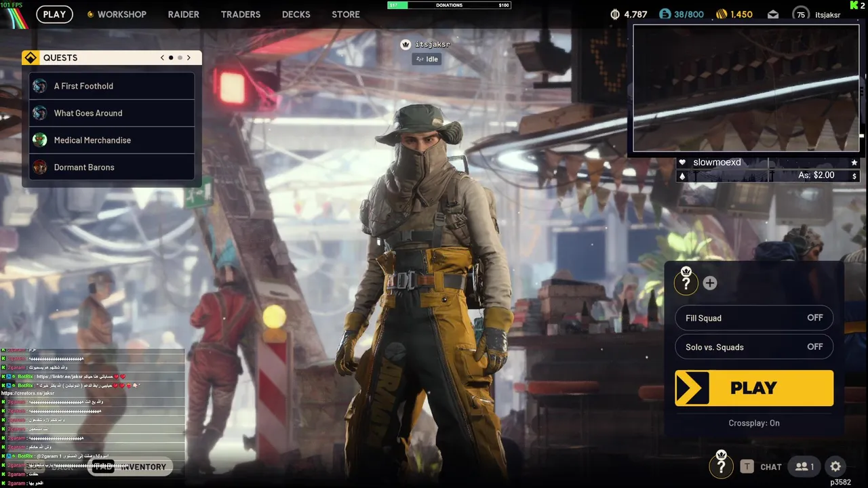The height and width of the screenshot is (488, 868).
Task: Click the star icon in follower bar
Action: 854,163
